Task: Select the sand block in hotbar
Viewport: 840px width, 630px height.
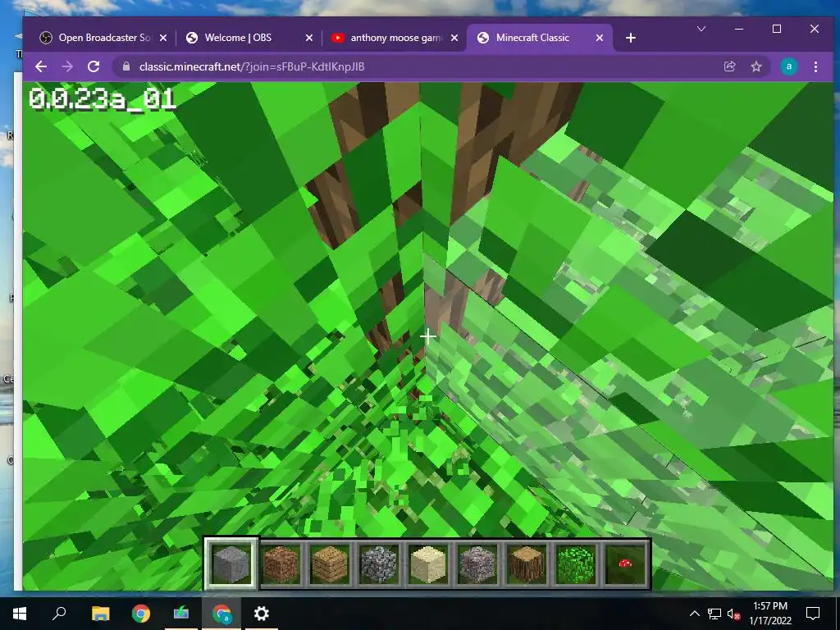Action: (x=427, y=564)
